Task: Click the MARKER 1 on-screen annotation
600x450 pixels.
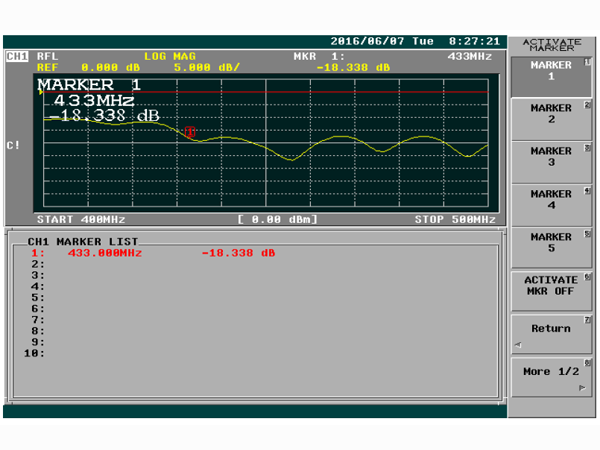Action: [89, 85]
